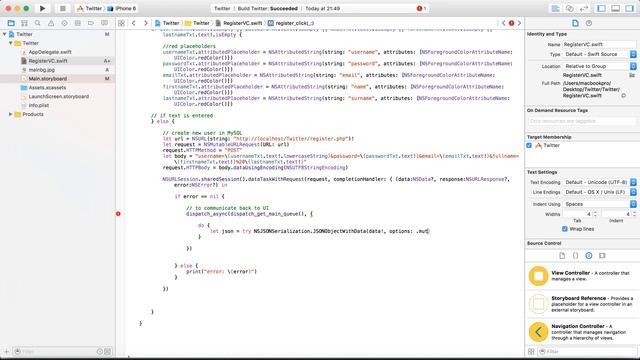The height and width of the screenshot is (360, 640).
Task: Jump to previous issue arrow
Action: pyautogui.click(x=504, y=23)
